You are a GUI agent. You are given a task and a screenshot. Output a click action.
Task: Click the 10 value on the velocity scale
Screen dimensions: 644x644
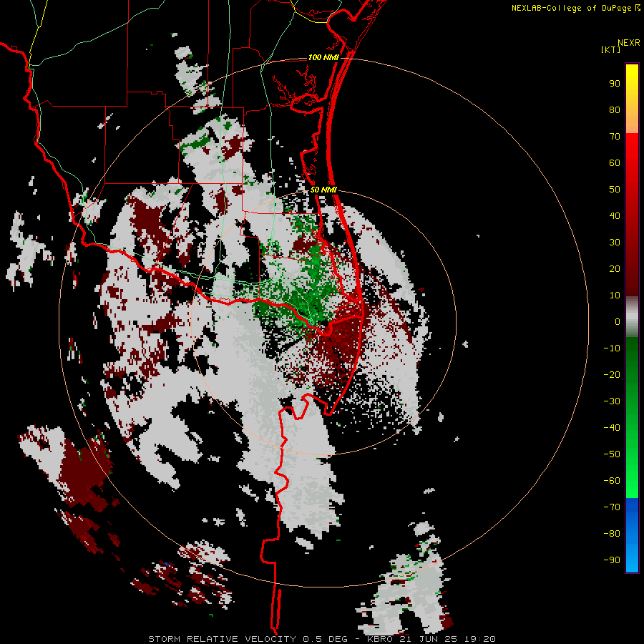click(x=615, y=296)
